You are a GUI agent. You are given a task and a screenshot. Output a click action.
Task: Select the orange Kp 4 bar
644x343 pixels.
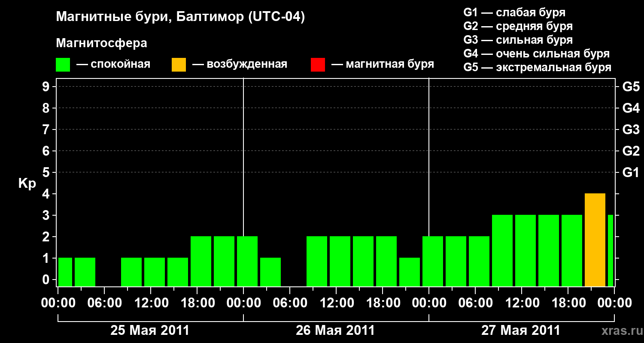click(595, 240)
